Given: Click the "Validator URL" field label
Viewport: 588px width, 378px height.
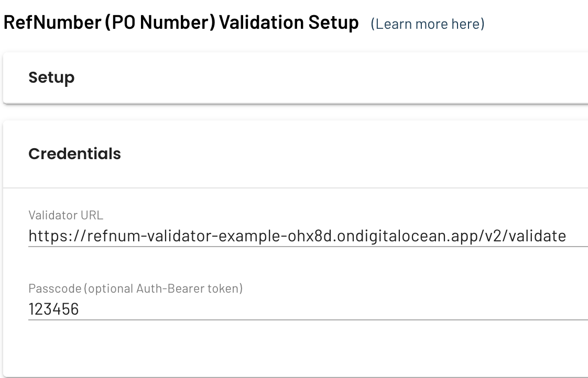Looking at the screenshot, I should pyautogui.click(x=66, y=215).
